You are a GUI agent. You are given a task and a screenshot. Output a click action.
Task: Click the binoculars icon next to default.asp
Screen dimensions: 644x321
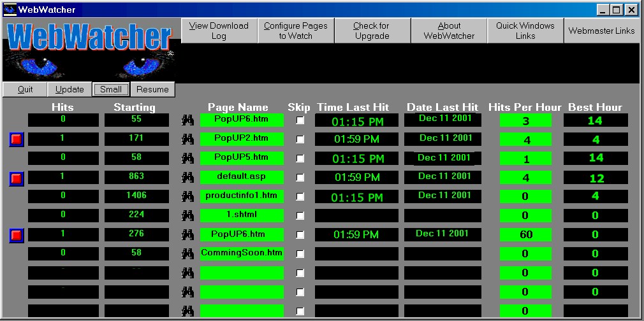[187, 178]
